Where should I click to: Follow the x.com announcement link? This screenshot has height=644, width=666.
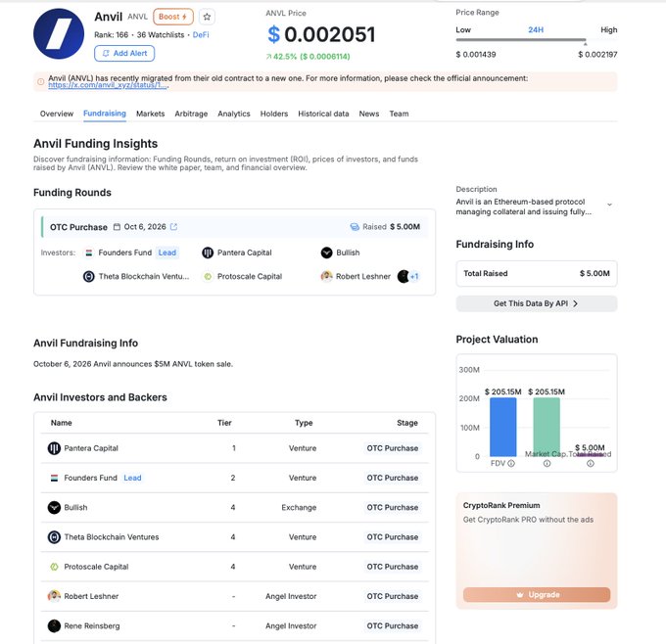point(109,85)
